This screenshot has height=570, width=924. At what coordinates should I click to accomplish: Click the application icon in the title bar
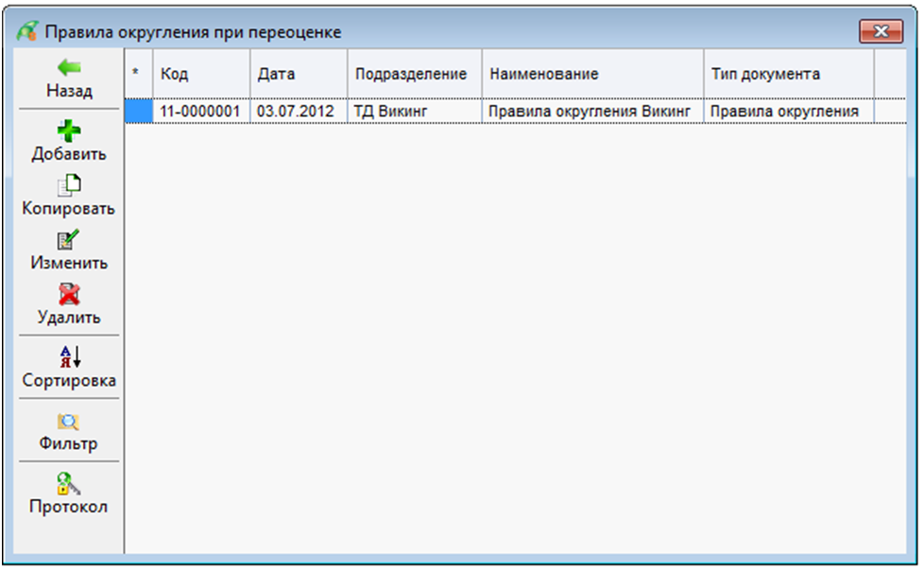(27, 31)
